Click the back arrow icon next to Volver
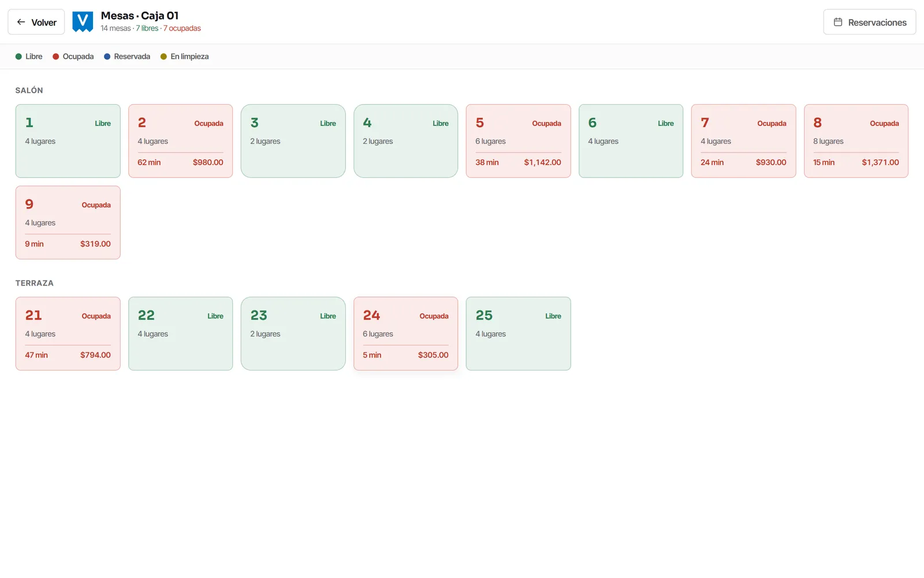924x578 pixels. (21, 22)
